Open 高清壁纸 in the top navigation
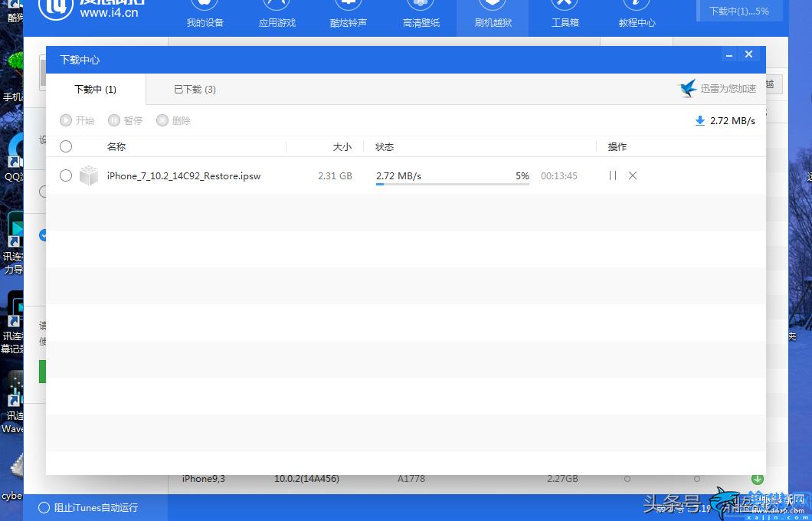Screen dimensions: 812x521 [421, 15]
